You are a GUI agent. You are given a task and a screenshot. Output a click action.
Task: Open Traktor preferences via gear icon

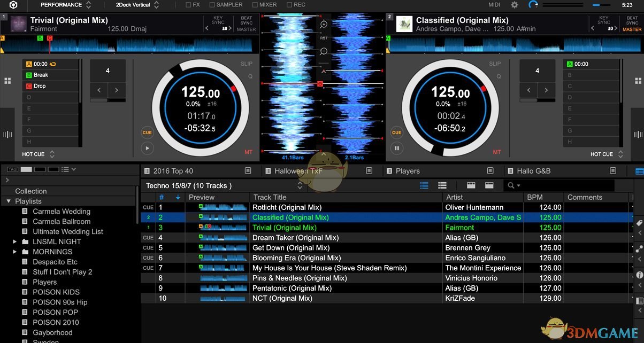[513, 5]
